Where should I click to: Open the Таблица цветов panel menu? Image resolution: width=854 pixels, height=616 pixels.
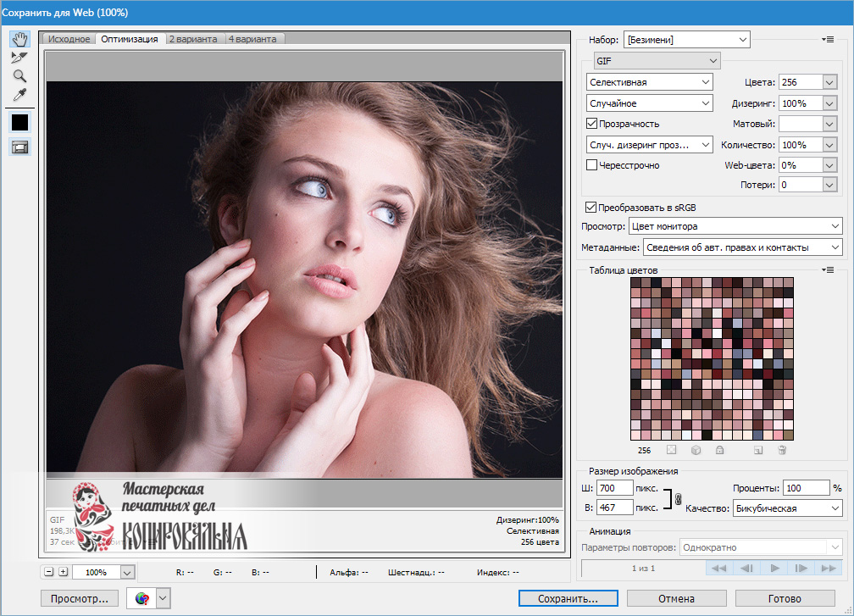click(x=828, y=270)
